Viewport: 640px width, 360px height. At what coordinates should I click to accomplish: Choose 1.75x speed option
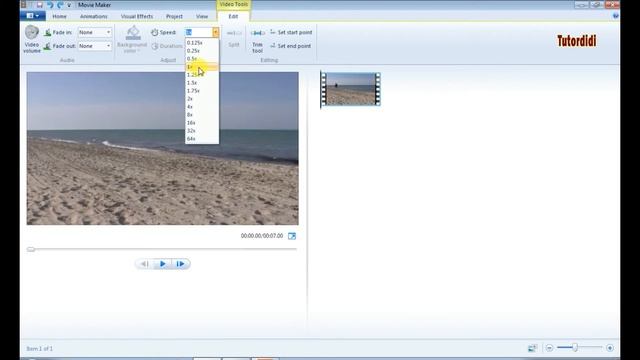[x=202, y=91]
